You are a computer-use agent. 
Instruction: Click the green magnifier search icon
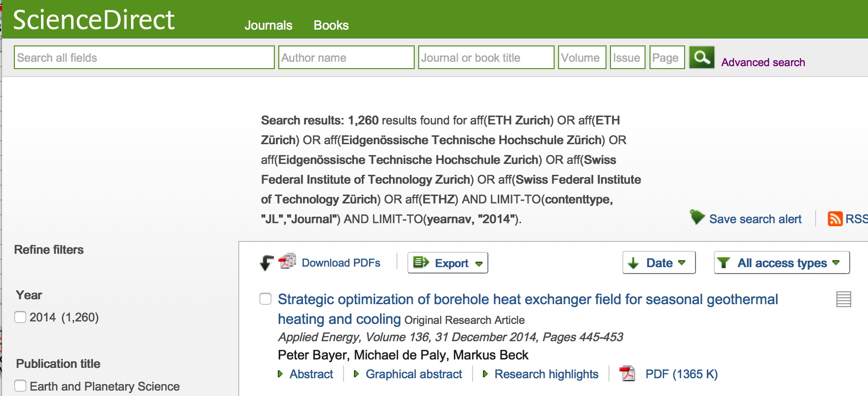coord(701,57)
